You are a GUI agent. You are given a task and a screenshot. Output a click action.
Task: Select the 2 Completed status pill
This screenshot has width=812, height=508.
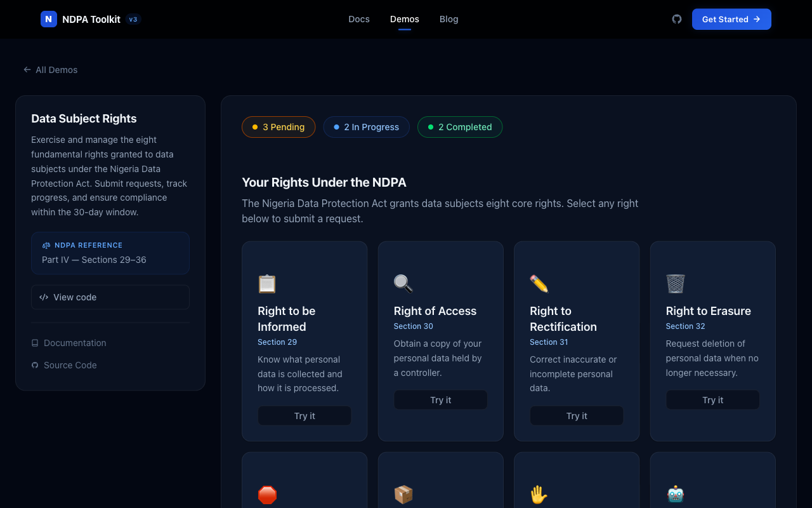460,127
